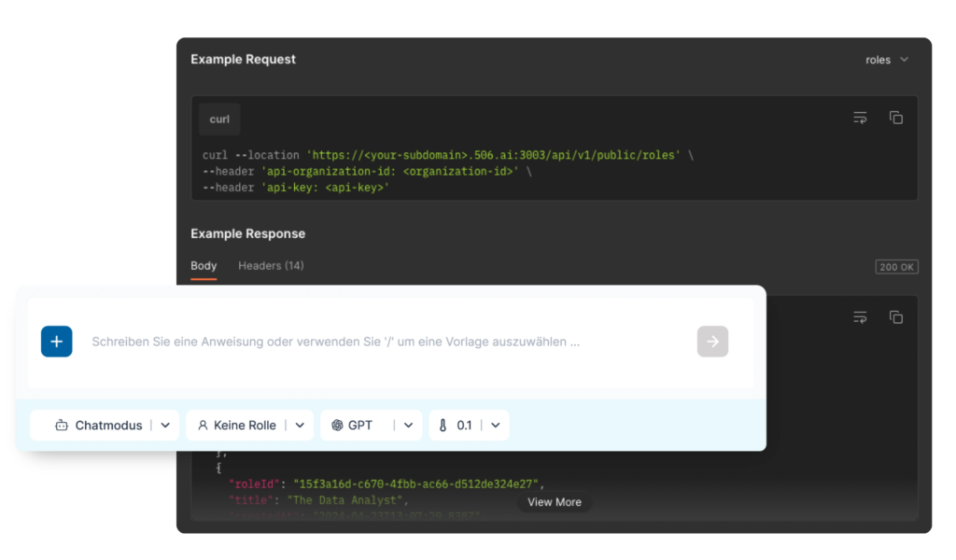
Task: Copy the Example Response body
Action: click(895, 317)
